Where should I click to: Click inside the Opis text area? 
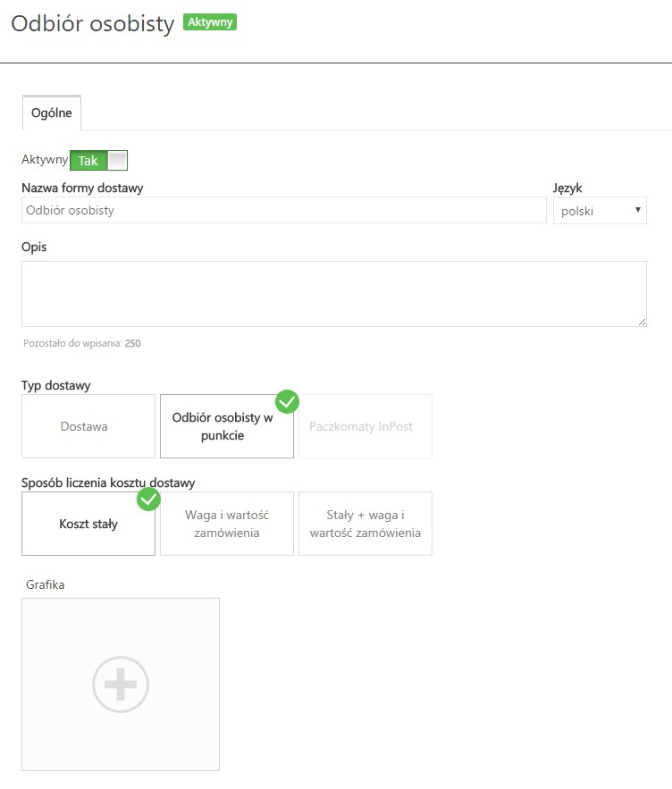pos(333,294)
